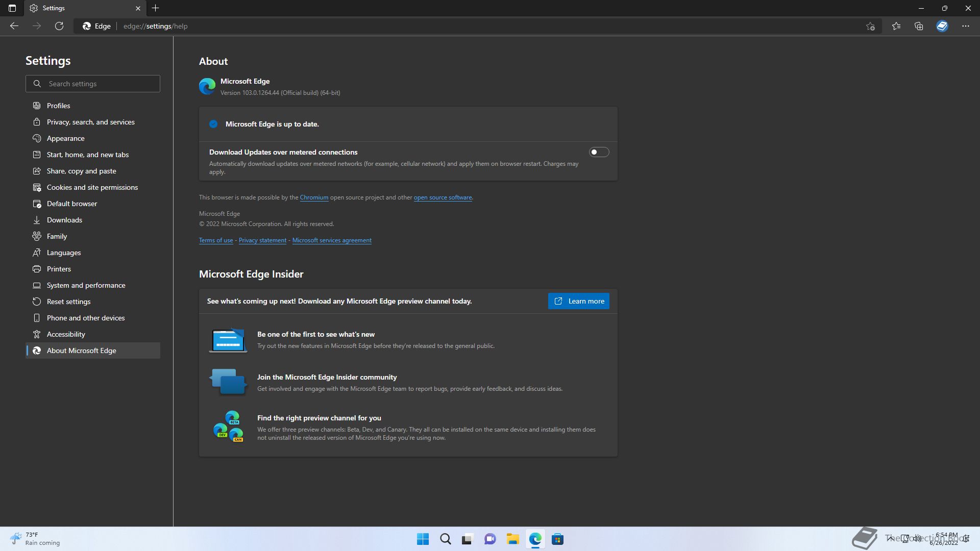The height and width of the screenshot is (551, 980).
Task: Open the Chat app on taskbar
Action: [490, 539]
